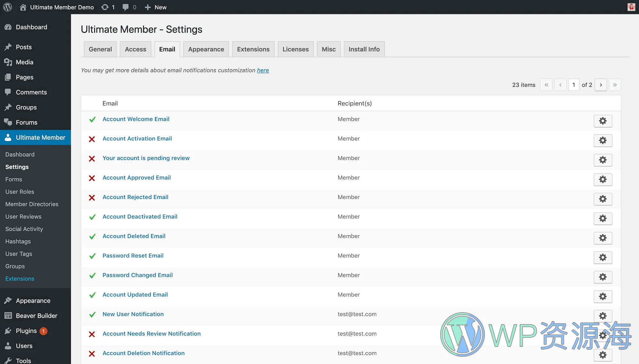This screenshot has width=639, height=364.
Task: Click the current page number field
Action: (574, 85)
